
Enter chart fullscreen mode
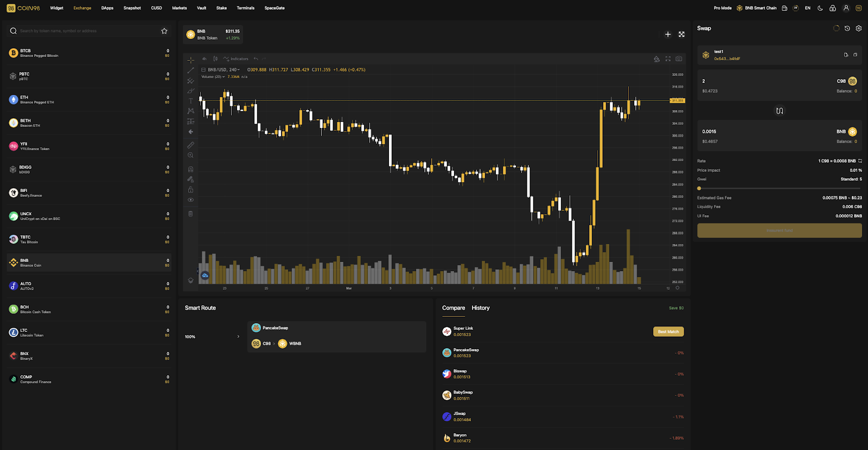668,59
